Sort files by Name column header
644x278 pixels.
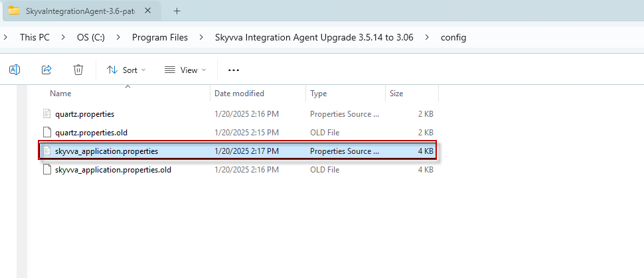(60, 94)
